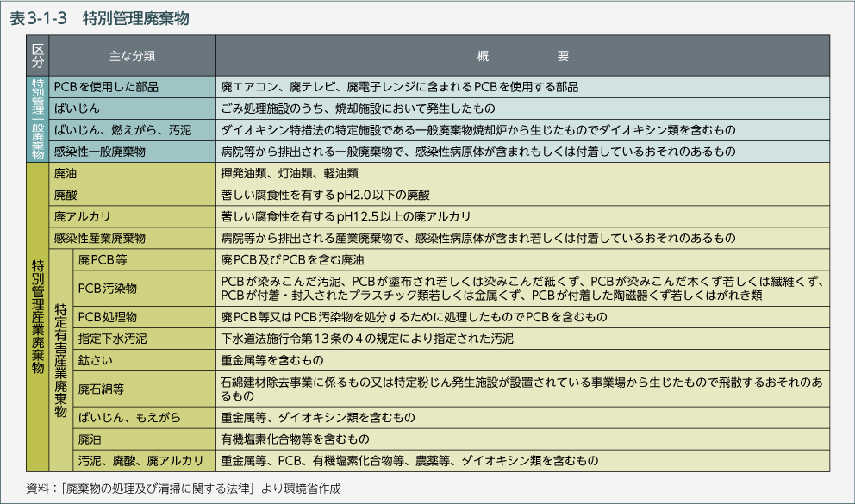The height and width of the screenshot is (504, 855).
Task: Click the vertical "特別管理産業廃棄物" category label
Action: point(37,317)
